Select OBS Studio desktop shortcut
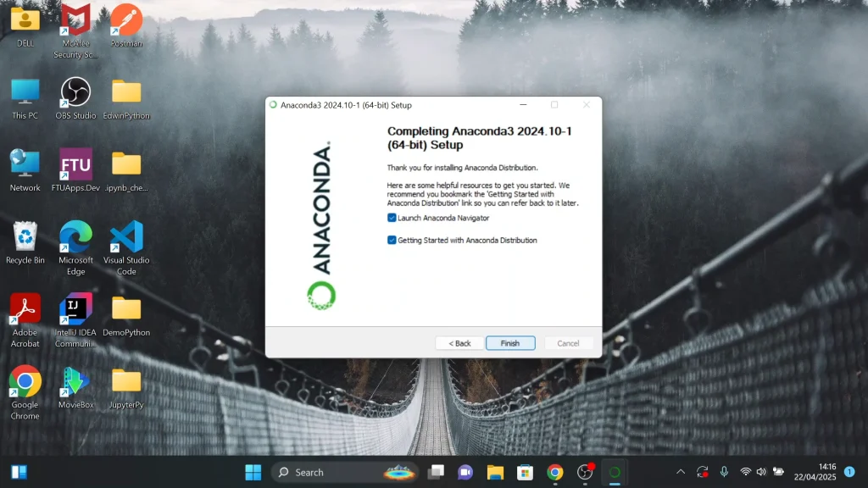The width and height of the screenshot is (868, 488). coord(75,99)
